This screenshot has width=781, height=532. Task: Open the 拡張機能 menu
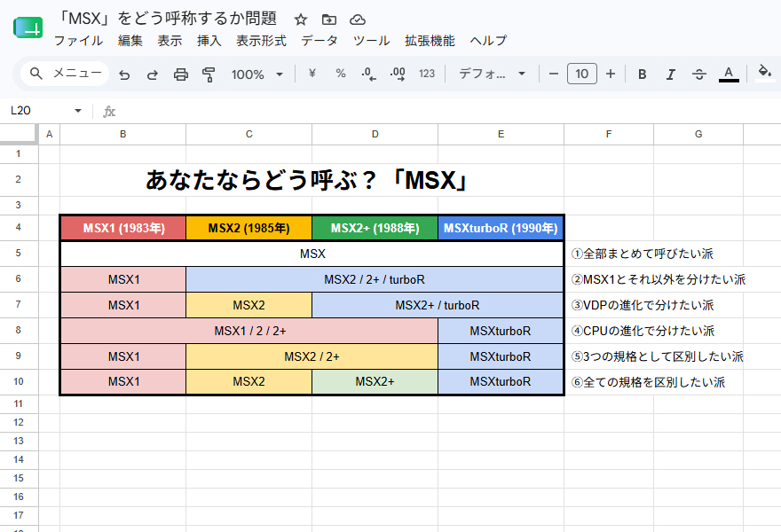[430, 40]
